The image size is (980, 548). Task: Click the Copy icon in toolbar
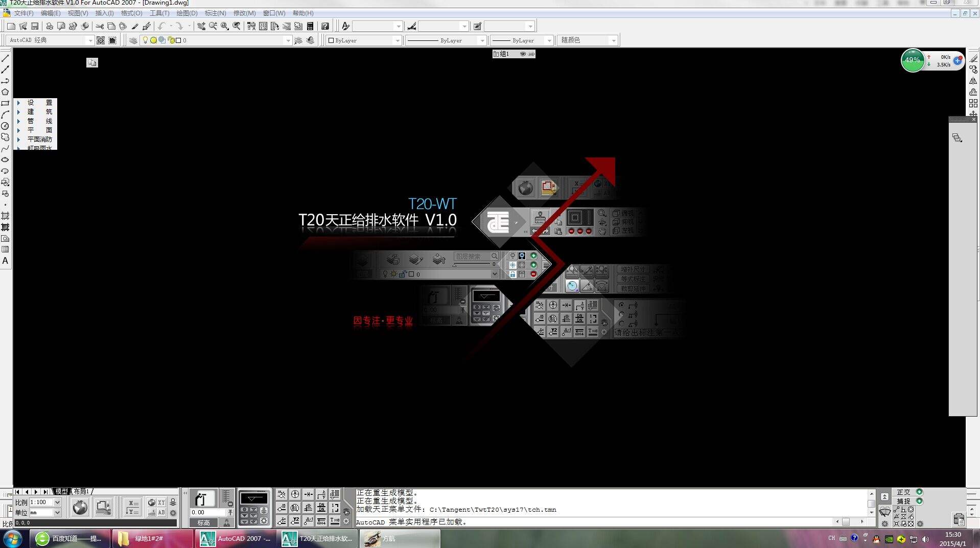111,26
